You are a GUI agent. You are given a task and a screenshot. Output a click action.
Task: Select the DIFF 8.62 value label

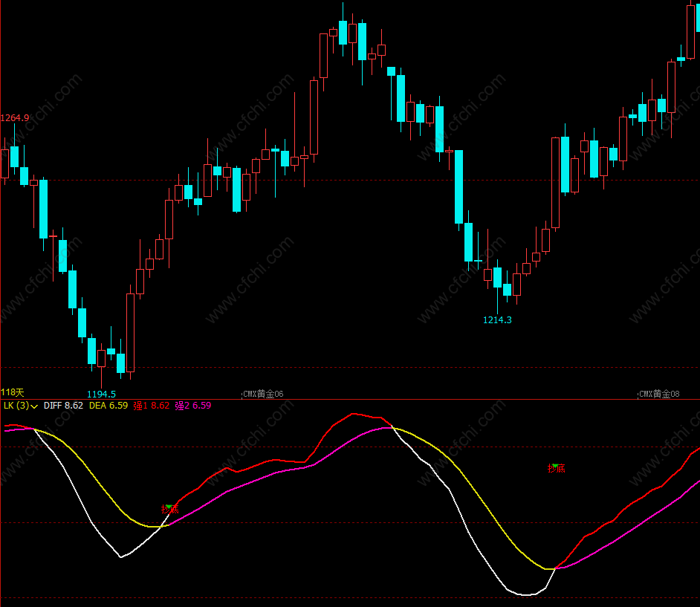(x=63, y=405)
